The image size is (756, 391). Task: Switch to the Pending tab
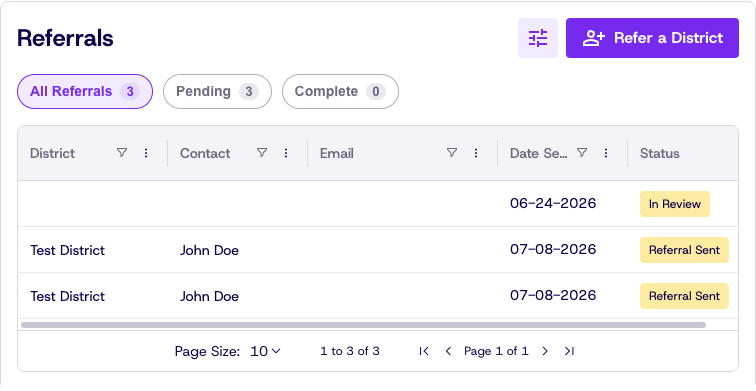pyautogui.click(x=217, y=91)
